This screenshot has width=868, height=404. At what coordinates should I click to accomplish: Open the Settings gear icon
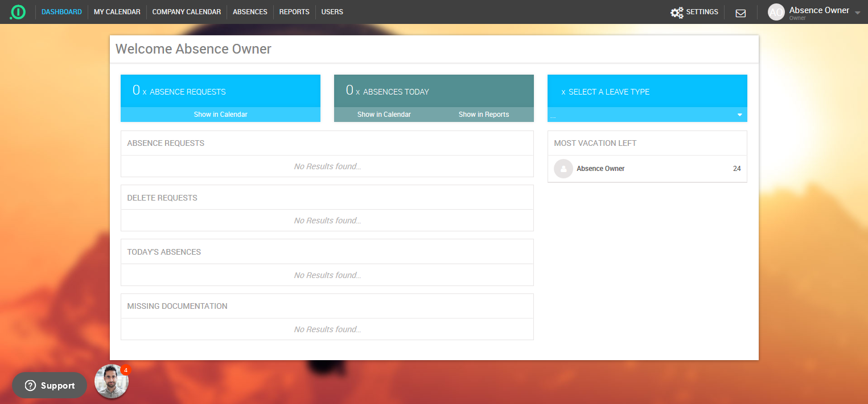pyautogui.click(x=676, y=13)
